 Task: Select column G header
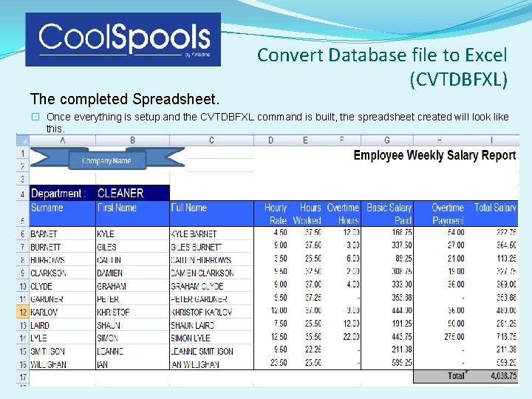coord(387,140)
